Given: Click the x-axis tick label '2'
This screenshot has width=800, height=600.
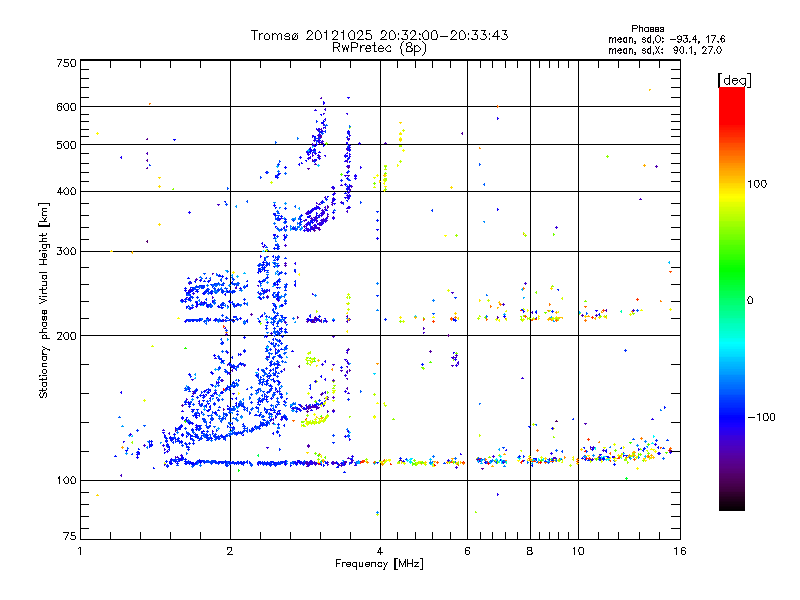Looking at the screenshot, I should pos(230,551).
